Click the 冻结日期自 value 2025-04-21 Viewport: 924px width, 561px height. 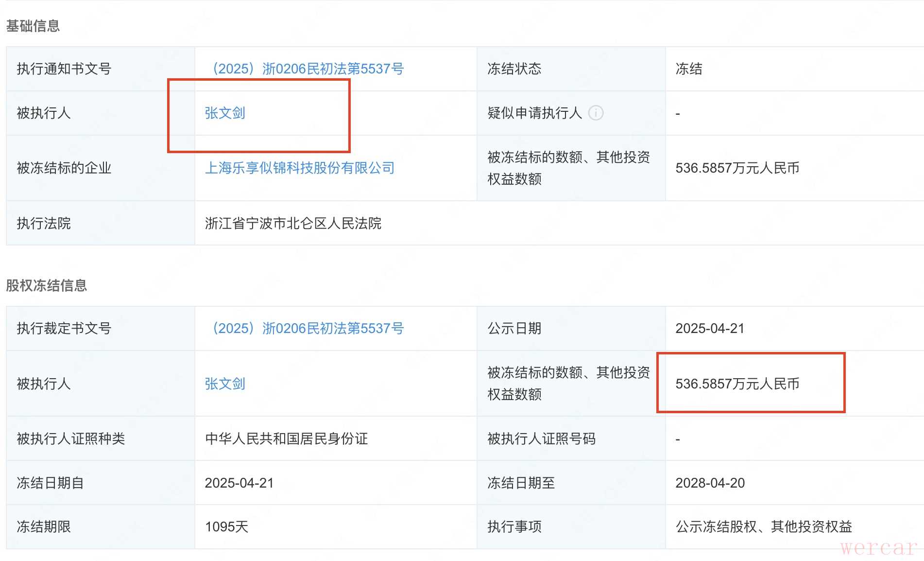(239, 483)
